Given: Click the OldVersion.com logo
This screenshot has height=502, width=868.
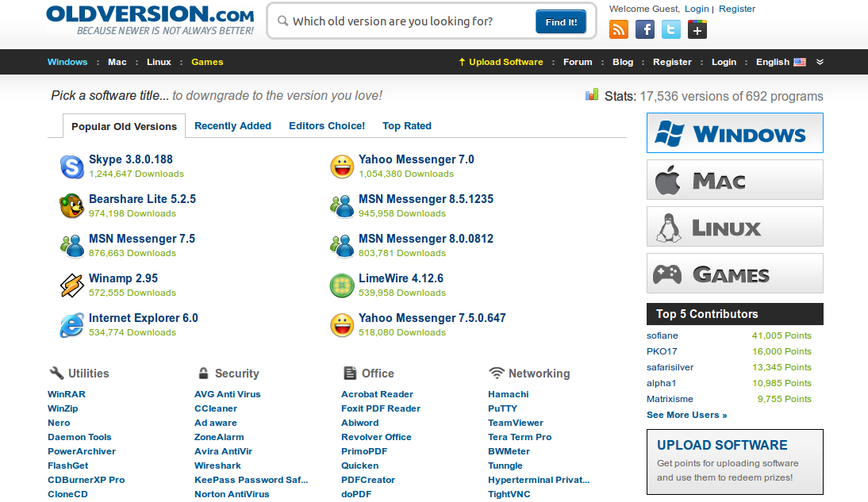Looking at the screenshot, I should (x=151, y=21).
